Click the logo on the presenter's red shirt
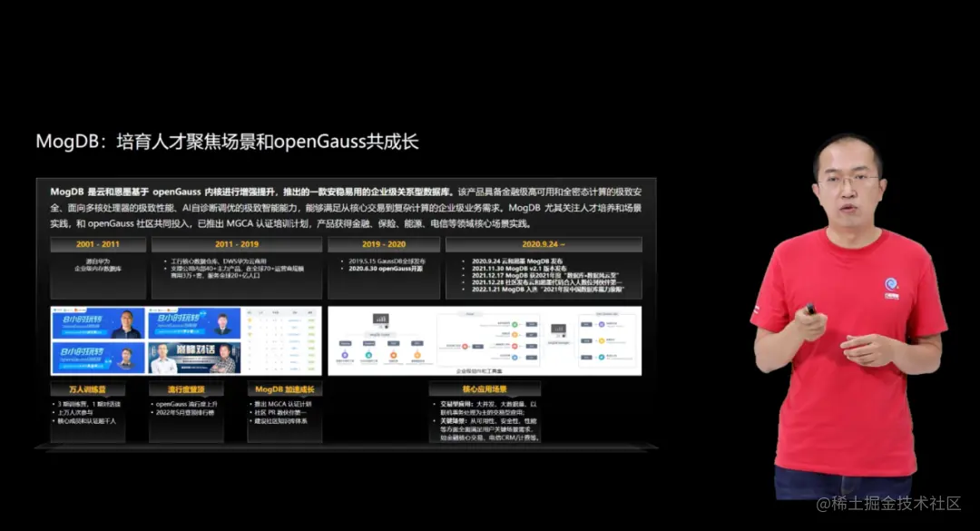Image resolution: width=980 pixels, height=531 pixels. click(891, 289)
